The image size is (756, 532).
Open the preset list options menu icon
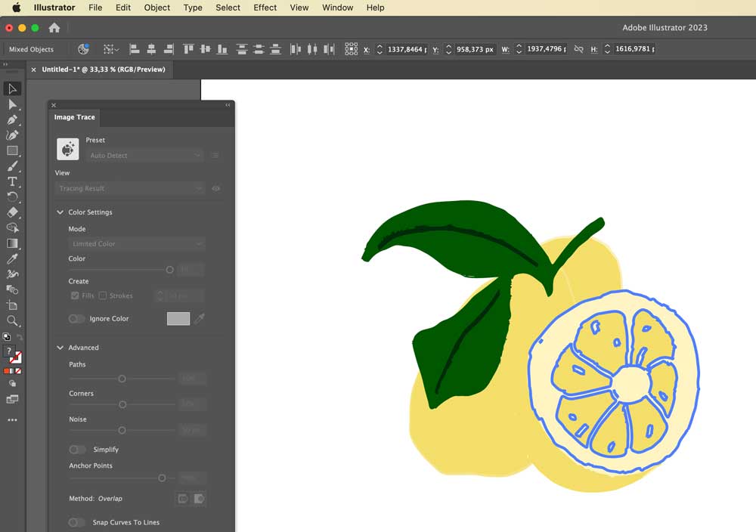tap(215, 155)
